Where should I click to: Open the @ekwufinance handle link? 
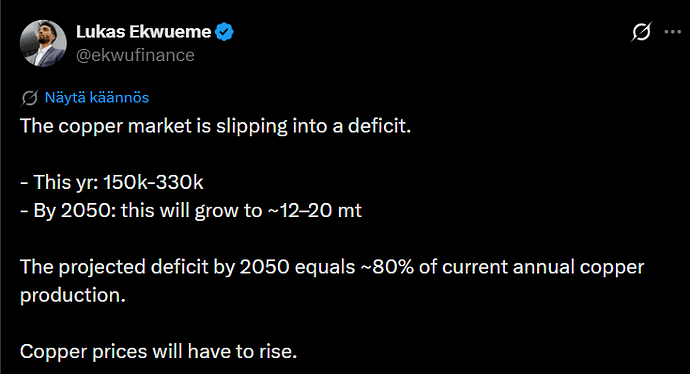135,55
